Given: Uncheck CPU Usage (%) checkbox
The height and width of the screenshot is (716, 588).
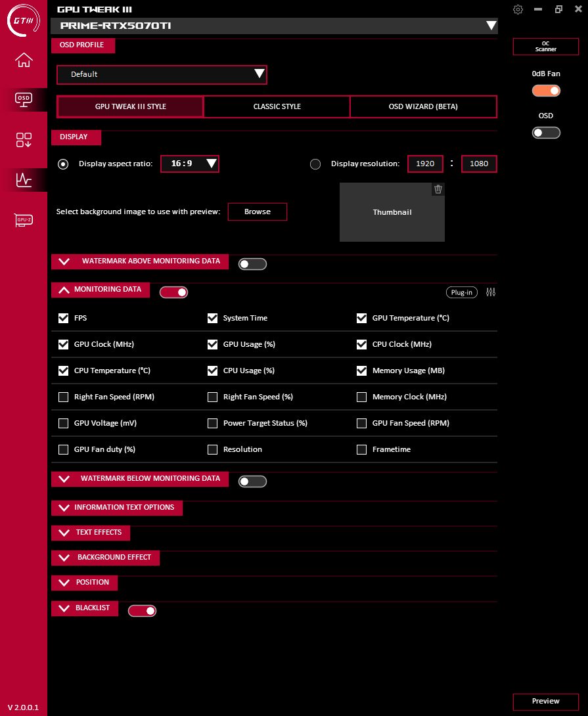Looking at the screenshot, I should (212, 370).
